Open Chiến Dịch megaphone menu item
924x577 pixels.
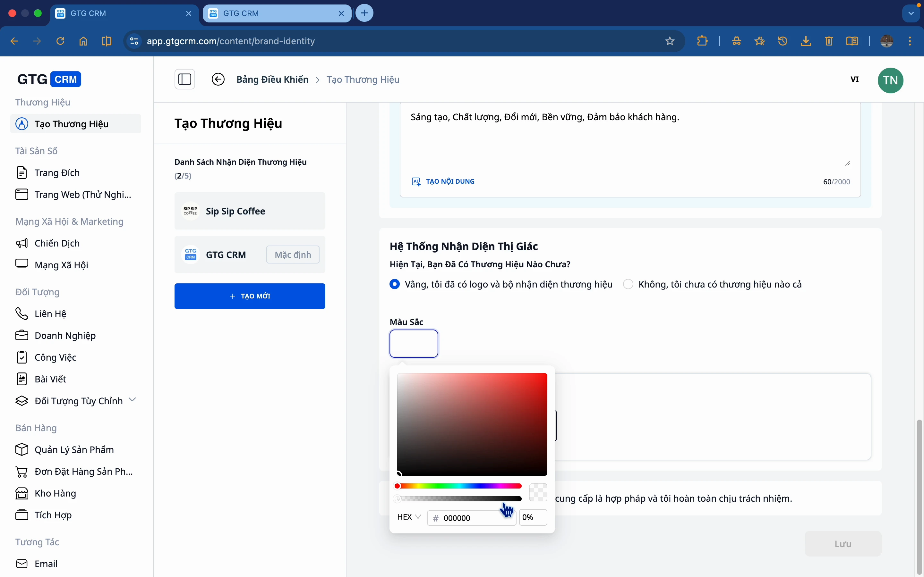click(x=57, y=243)
